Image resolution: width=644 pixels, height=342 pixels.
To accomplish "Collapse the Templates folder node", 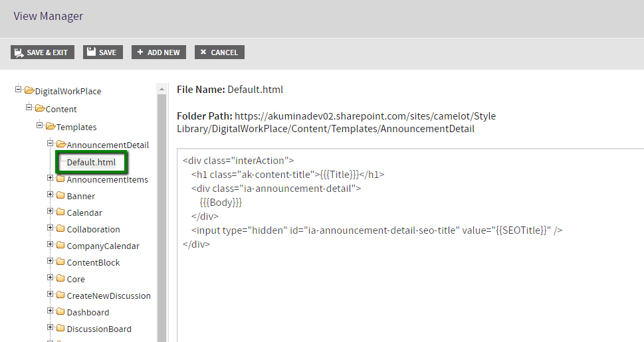I will point(40,126).
